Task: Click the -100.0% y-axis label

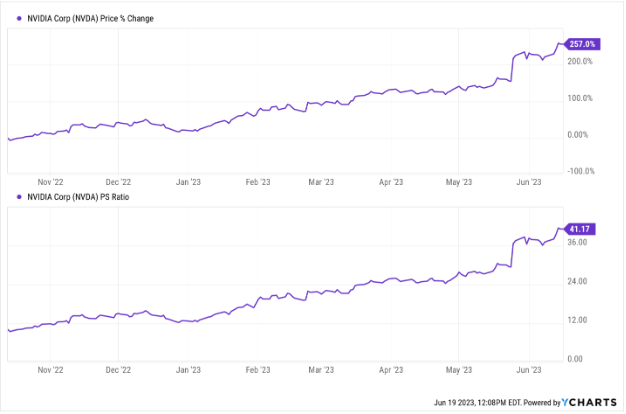Action: click(x=580, y=171)
